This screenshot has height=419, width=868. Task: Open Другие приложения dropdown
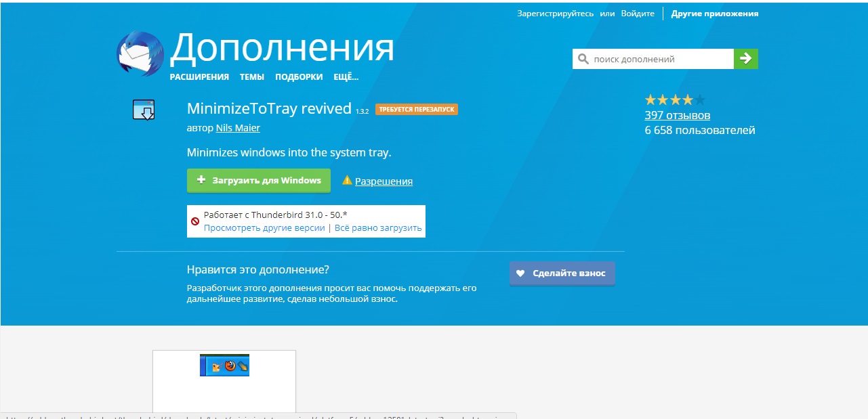(x=715, y=14)
